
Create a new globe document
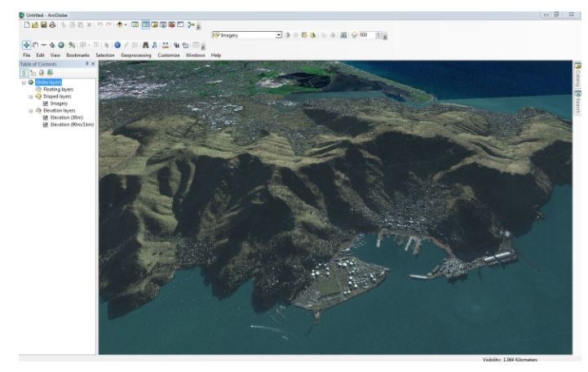coord(27,24)
